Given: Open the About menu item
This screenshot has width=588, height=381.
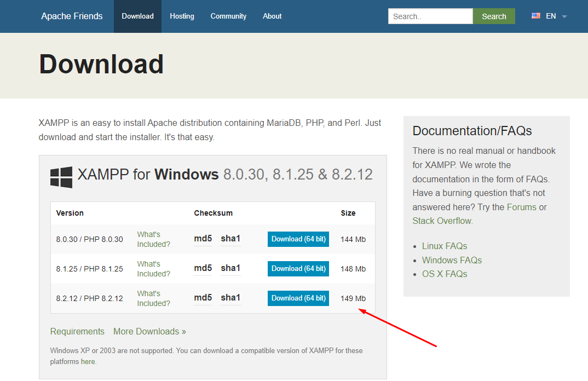Looking at the screenshot, I should point(272,16).
